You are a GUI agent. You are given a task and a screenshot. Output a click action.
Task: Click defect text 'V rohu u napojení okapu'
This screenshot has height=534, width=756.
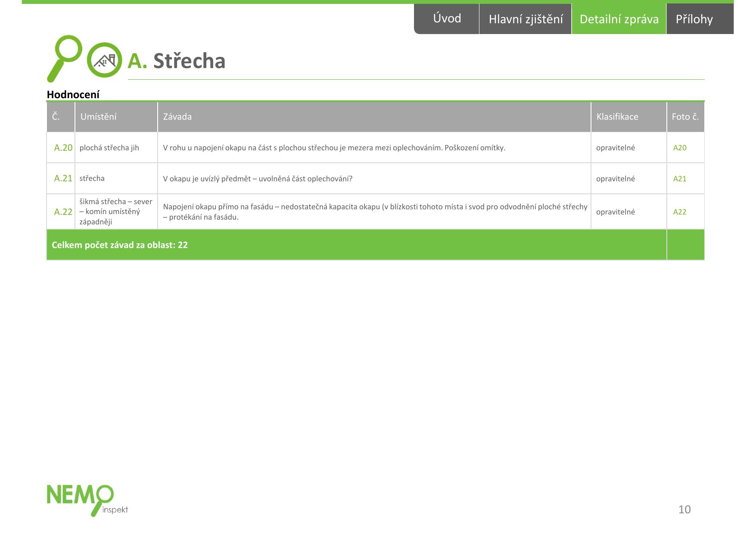tap(334, 148)
